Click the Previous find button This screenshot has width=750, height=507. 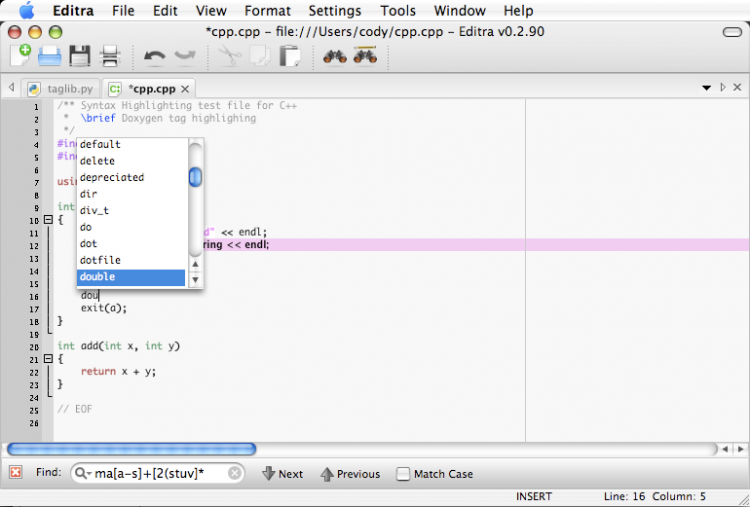pyautogui.click(x=351, y=474)
